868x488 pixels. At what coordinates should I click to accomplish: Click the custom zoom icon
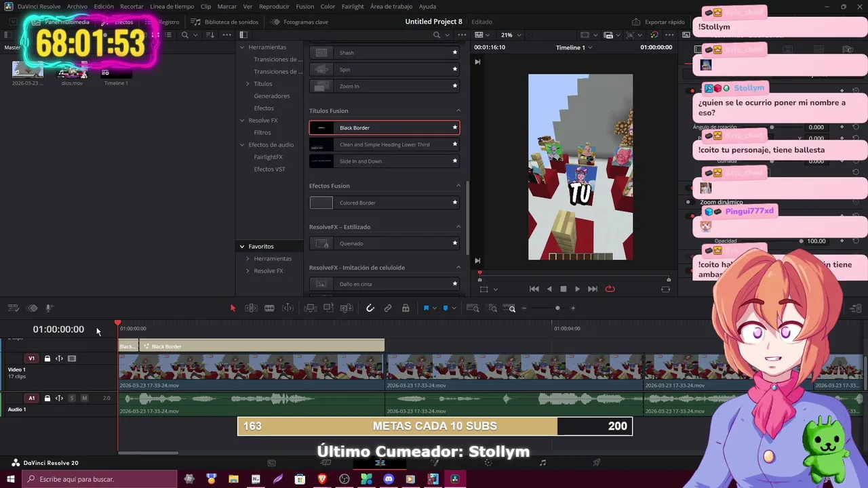tap(509, 308)
